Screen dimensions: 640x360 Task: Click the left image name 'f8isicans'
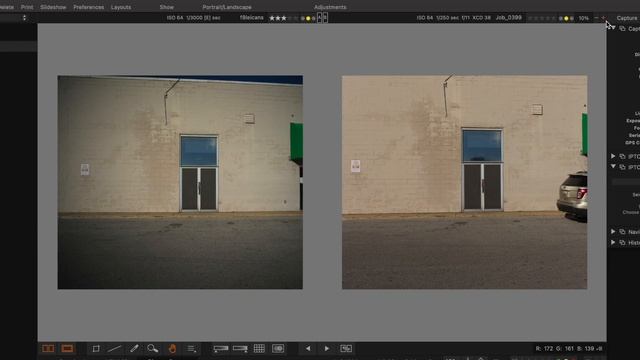251,18
